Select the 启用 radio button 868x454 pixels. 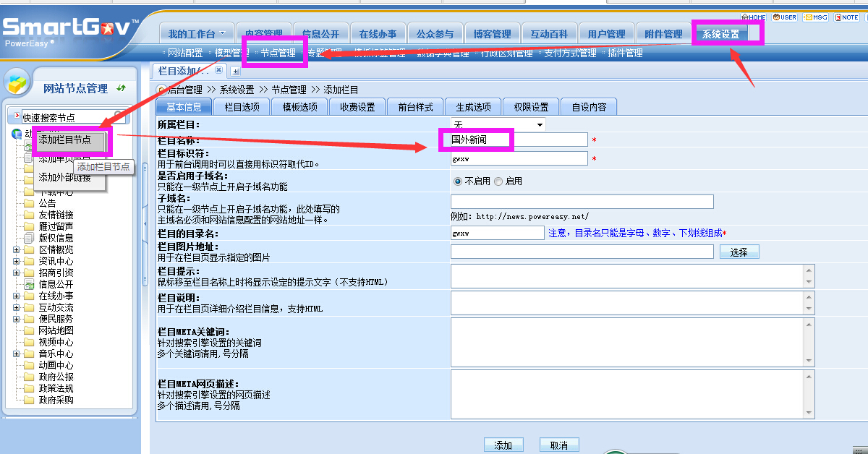click(x=498, y=181)
